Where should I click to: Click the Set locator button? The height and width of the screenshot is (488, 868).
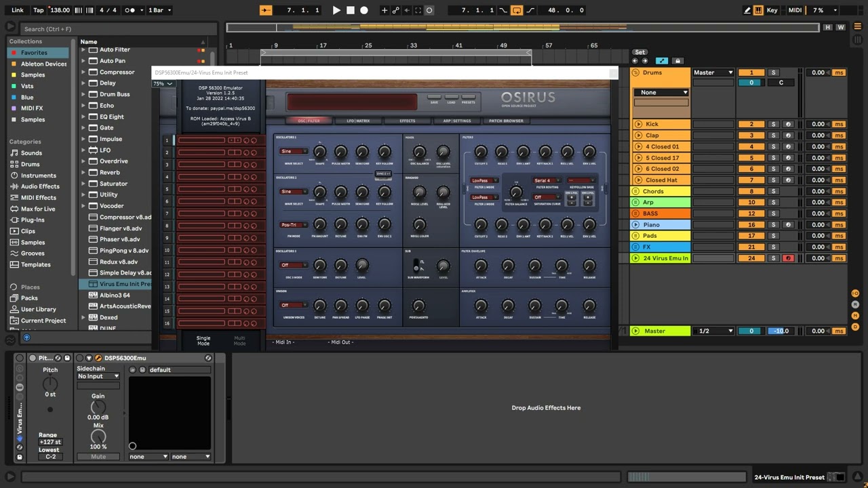click(x=639, y=52)
